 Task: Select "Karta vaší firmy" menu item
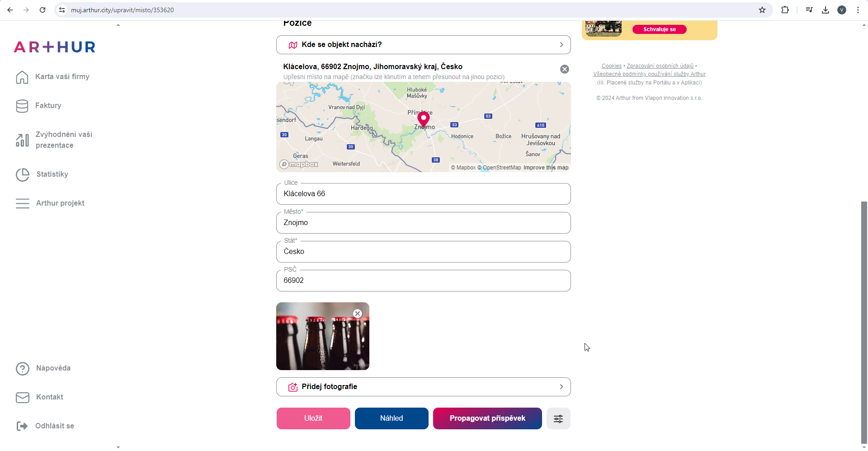62,77
